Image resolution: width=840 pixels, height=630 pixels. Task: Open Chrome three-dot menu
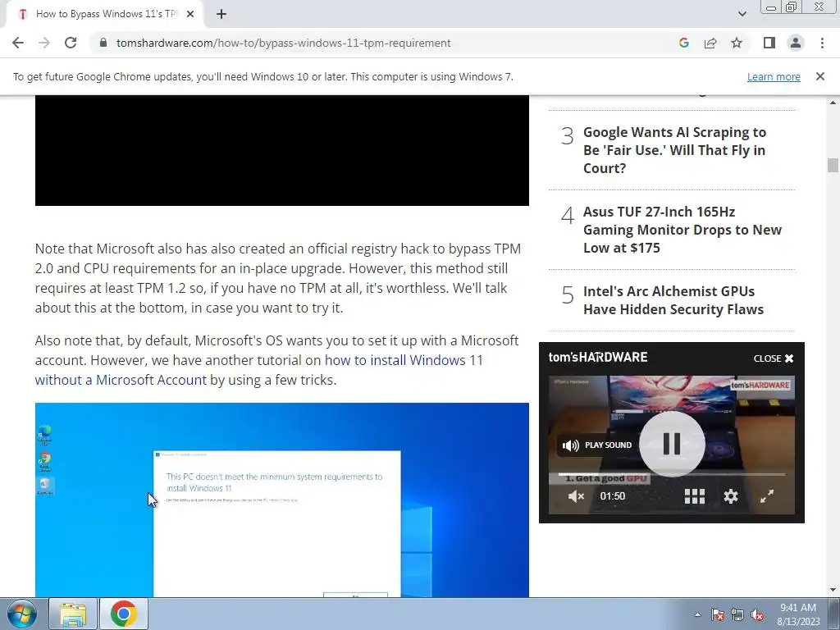822,43
